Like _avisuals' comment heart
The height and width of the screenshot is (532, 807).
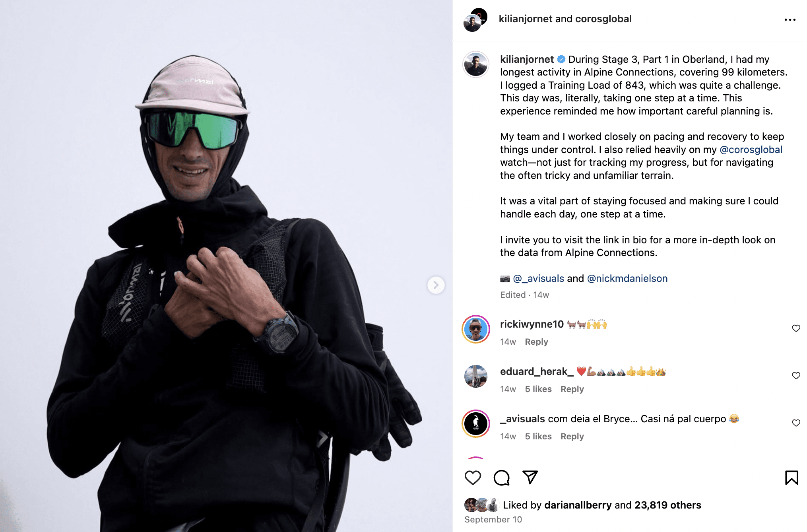(796, 423)
